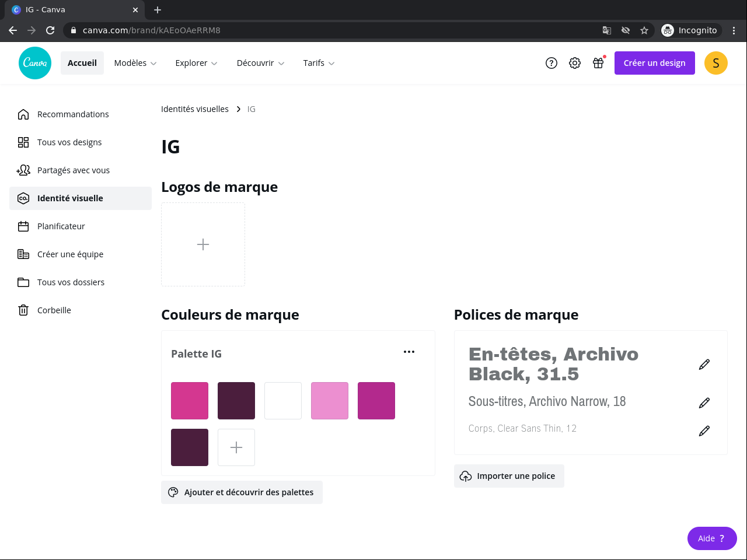Edit the Sous-titres font style
The image size is (747, 560).
pyautogui.click(x=704, y=403)
